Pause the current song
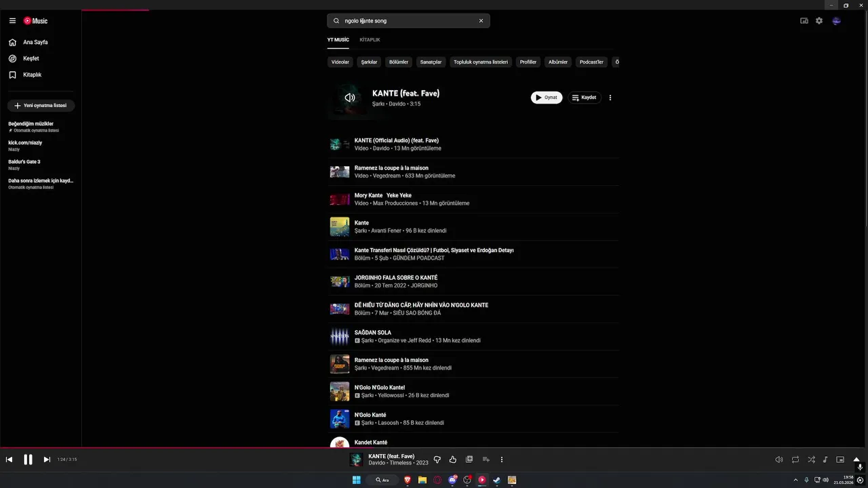The height and width of the screenshot is (488, 868). click(28, 460)
